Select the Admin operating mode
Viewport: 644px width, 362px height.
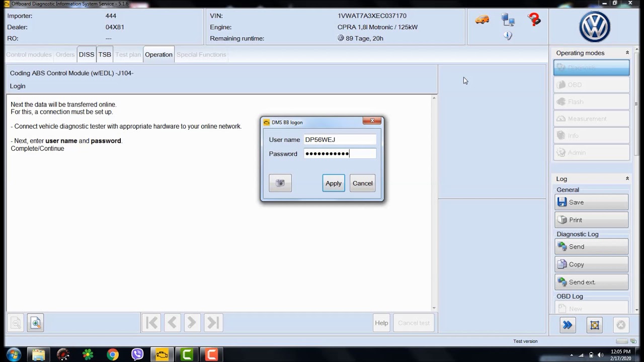pos(592,153)
